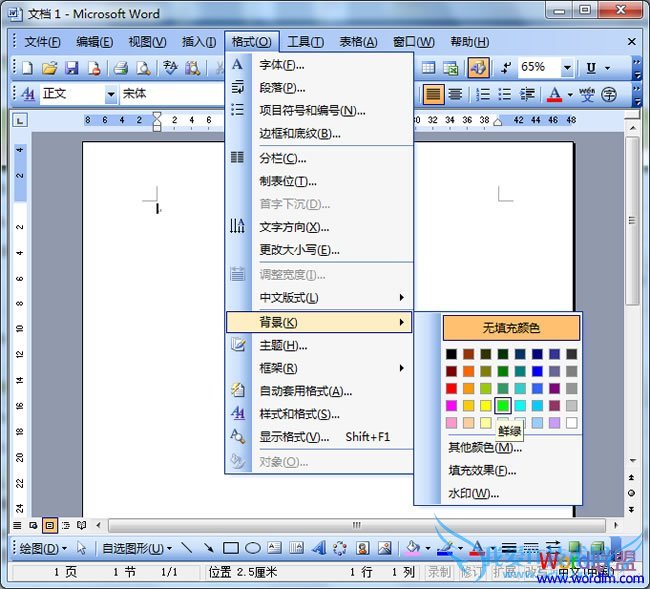
Task: Open Print Preview with the magnifier-page icon
Action: pos(143,68)
